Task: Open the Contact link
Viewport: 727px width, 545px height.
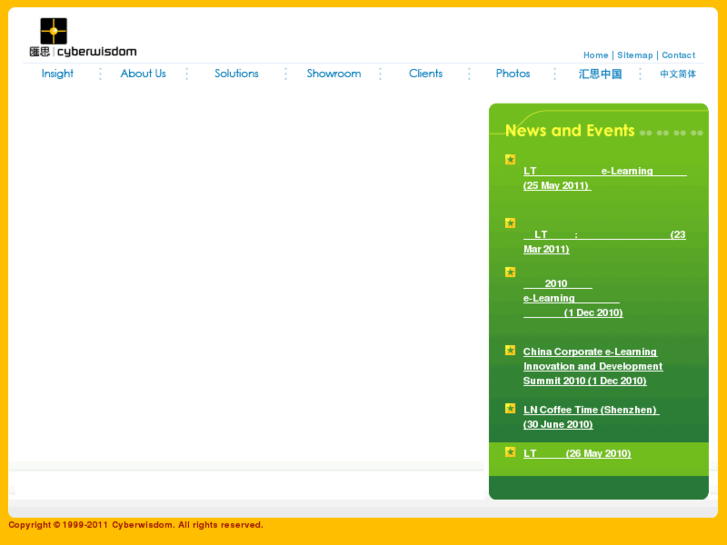Action: click(x=678, y=55)
